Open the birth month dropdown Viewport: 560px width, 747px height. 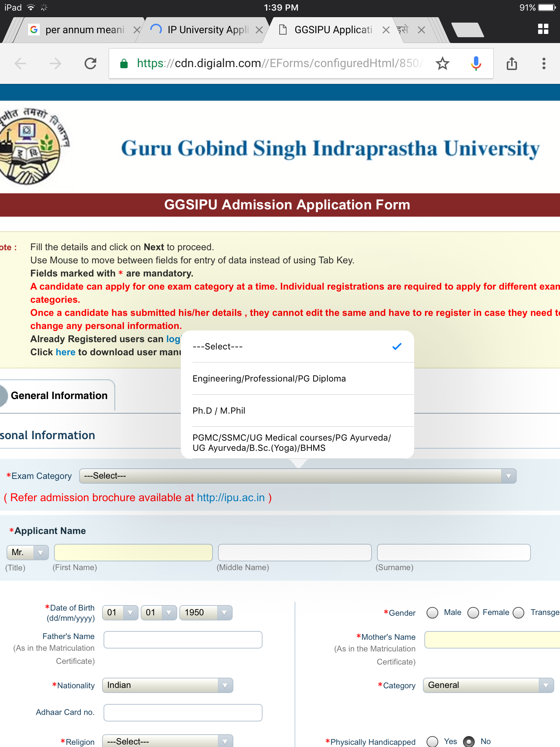pyautogui.click(x=159, y=612)
